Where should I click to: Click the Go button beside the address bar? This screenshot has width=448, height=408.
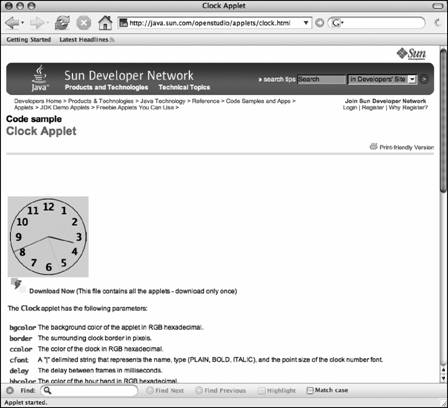click(x=320, y=23)
